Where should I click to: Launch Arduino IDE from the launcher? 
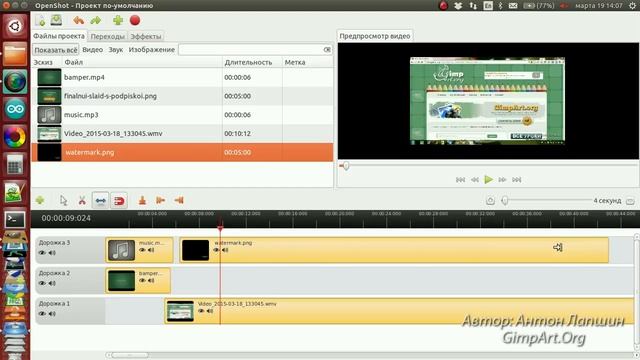[15, 109]
